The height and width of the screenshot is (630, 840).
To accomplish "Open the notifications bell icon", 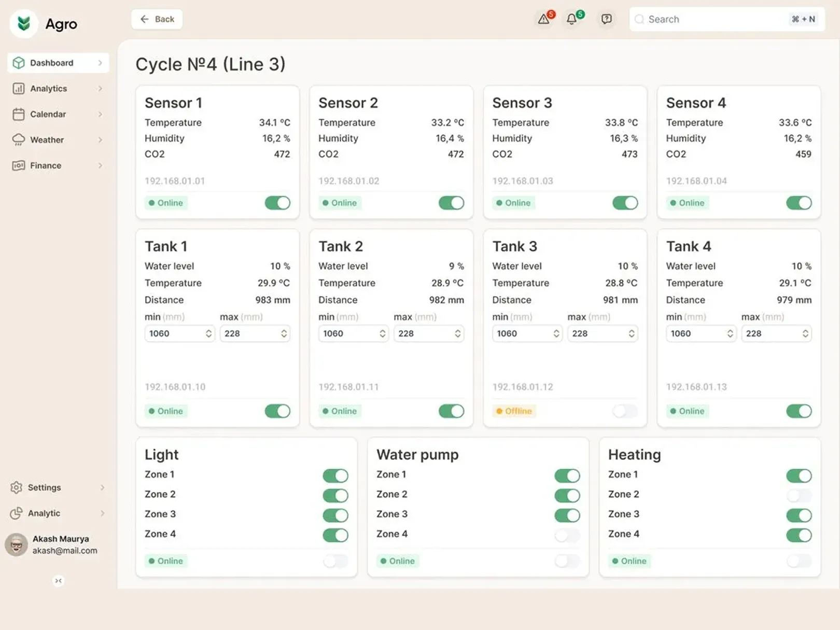I will pos(571,19).
